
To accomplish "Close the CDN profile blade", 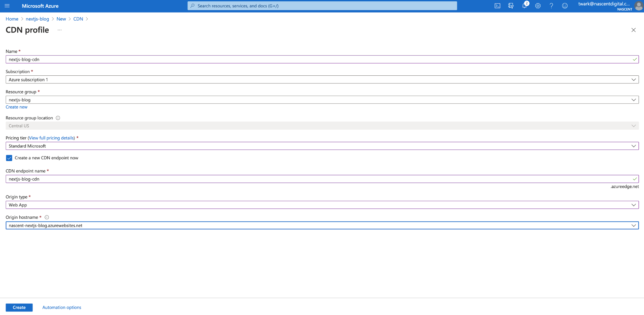I will click(633, 30).
